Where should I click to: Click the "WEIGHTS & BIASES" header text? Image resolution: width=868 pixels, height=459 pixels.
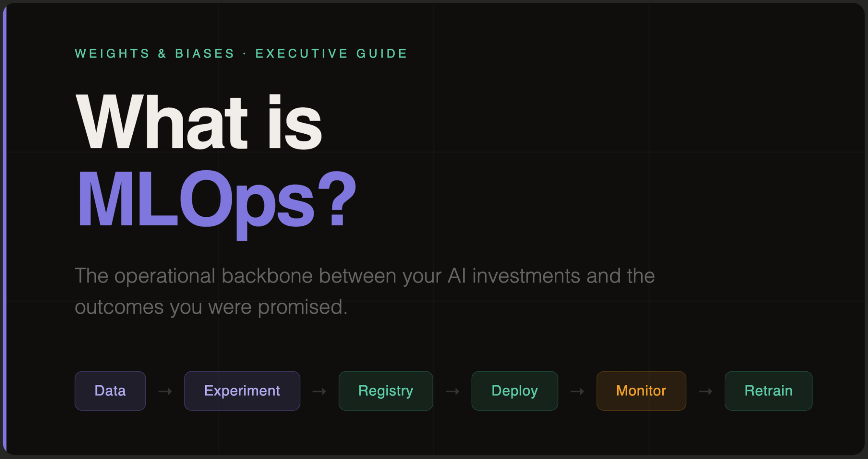coord(155,54)
